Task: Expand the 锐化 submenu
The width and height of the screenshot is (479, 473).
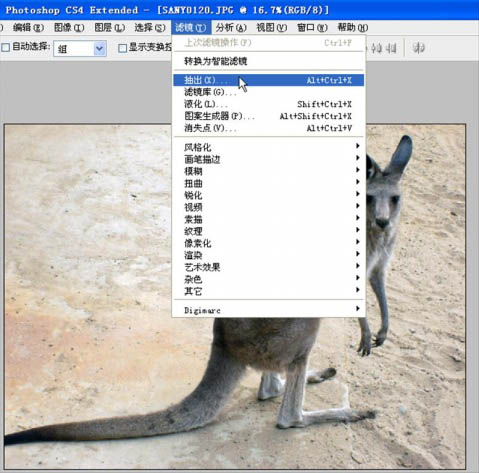Action: click(x=268, y=195)
